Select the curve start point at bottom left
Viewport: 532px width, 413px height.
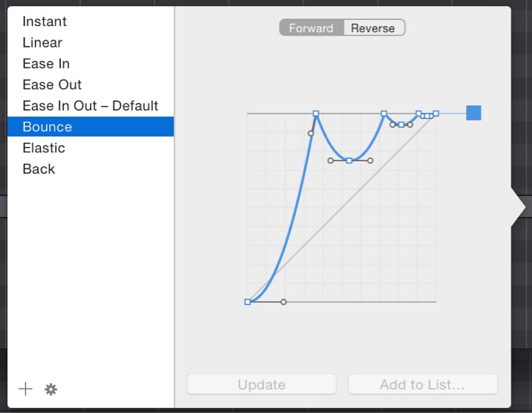(x=247, y=302)
